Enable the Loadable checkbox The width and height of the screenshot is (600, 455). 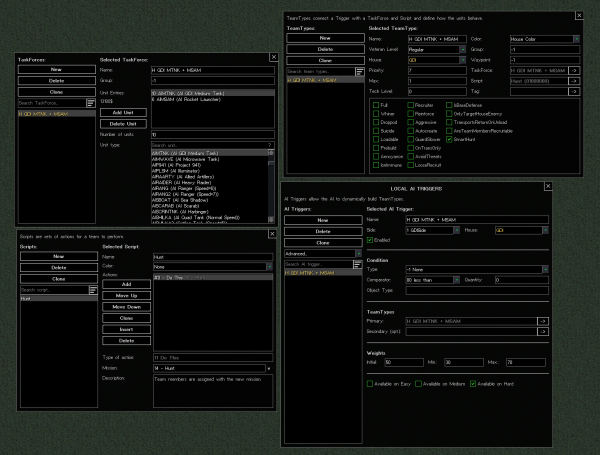pos(376,139)
